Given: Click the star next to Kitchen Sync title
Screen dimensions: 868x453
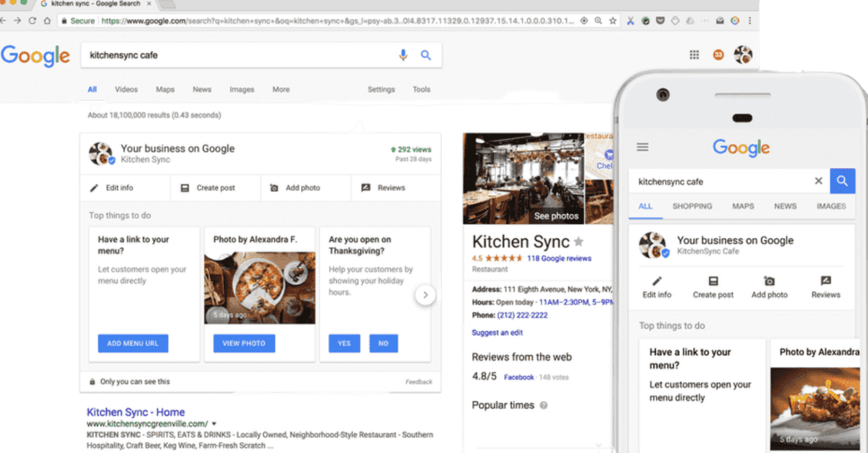Looking at the screenshot, I should coord(578,242).
